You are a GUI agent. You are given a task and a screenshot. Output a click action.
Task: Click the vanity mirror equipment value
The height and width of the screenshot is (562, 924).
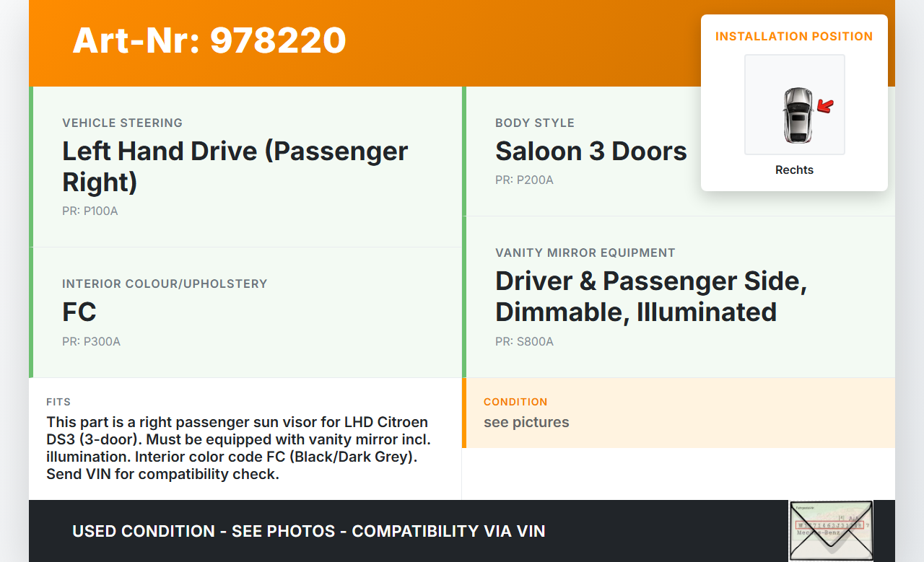[650, 297]
